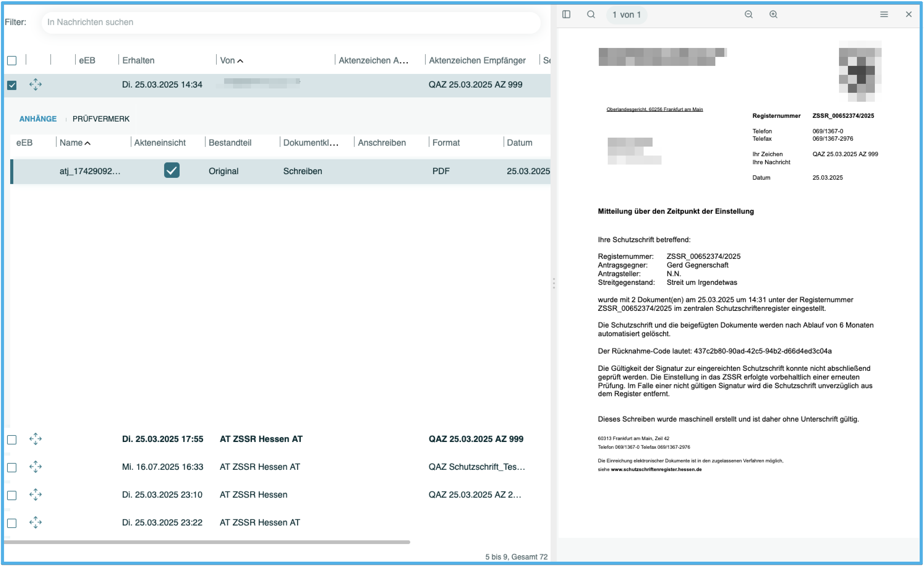This screenshot has width=924, height=566.
Task: Toggle the select-all messages header checkbox
Action: click(12, 60)
